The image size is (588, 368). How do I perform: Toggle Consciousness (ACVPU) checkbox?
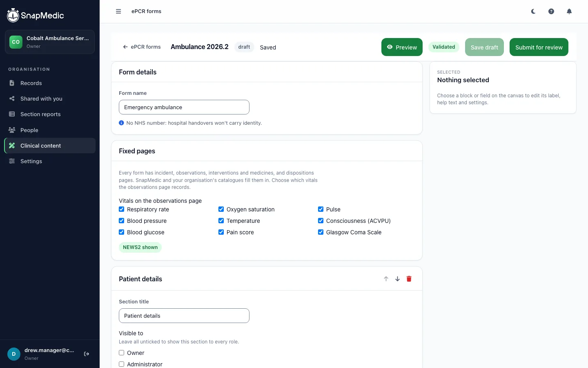tap(321, 221)
